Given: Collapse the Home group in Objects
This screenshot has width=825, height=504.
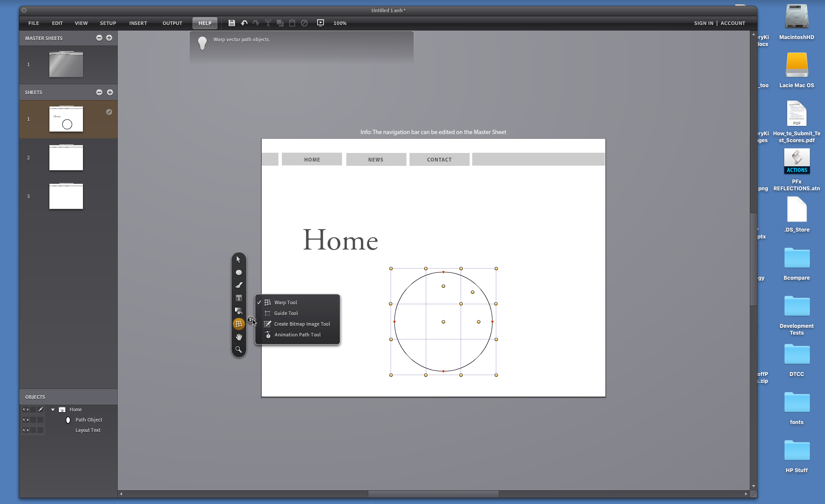Looking at the screenshot, I should click(53, 410).
